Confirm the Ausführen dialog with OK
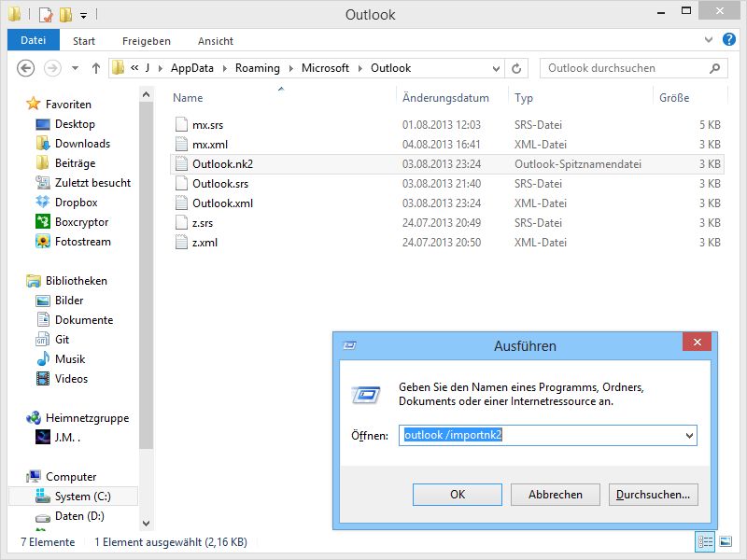The height and width of the screenshot is (560, 747). tap(458, 495)
